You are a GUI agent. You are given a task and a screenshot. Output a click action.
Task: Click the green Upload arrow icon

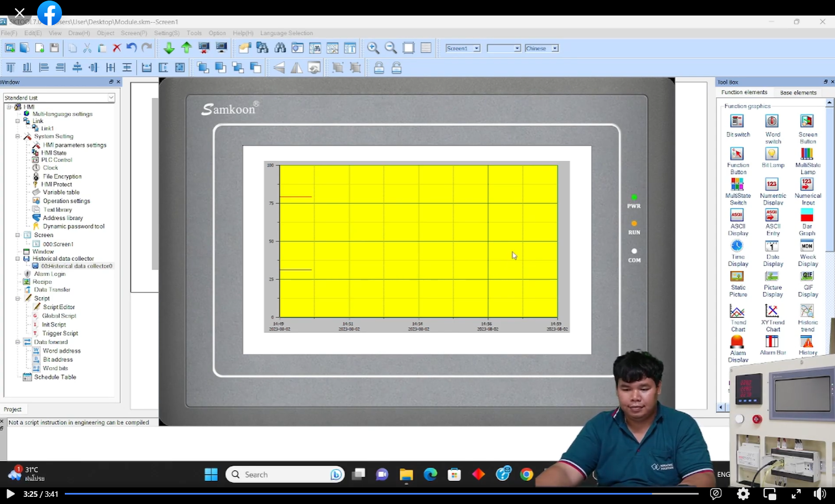[187, 48]
